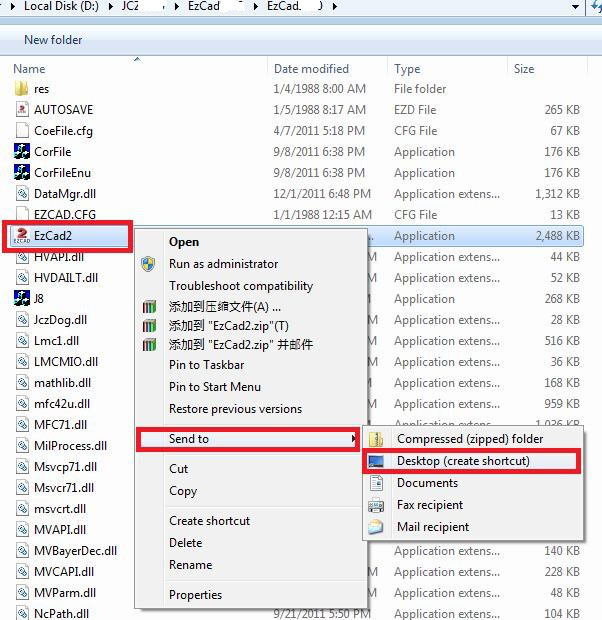This screenshot has width=602, height=620.
Task: Click the msvcrt.dll file name
Action: [60, 509]
